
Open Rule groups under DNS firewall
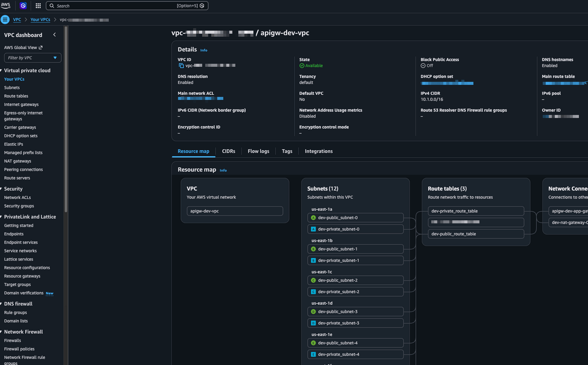tap(16, 313)
